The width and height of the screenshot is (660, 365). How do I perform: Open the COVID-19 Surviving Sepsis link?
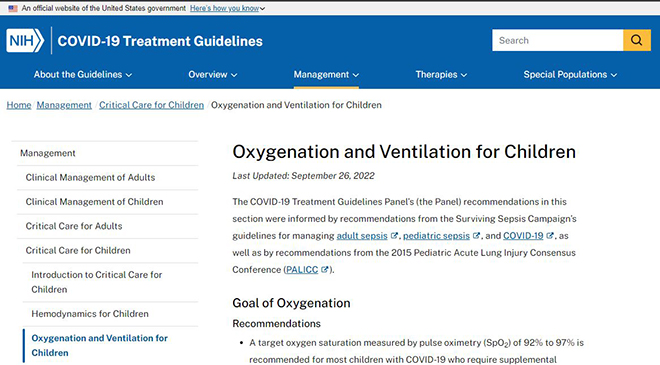(x=523, y=236)
